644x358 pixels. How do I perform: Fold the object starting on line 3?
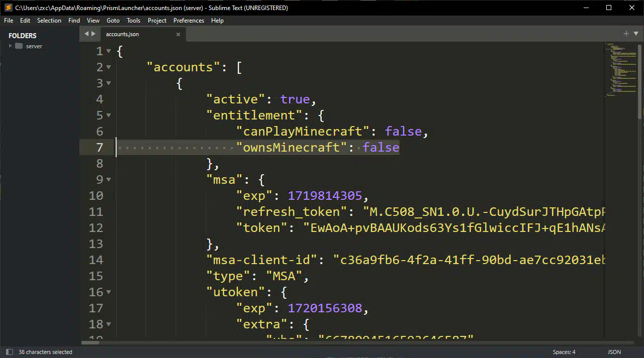pos(109,83)
